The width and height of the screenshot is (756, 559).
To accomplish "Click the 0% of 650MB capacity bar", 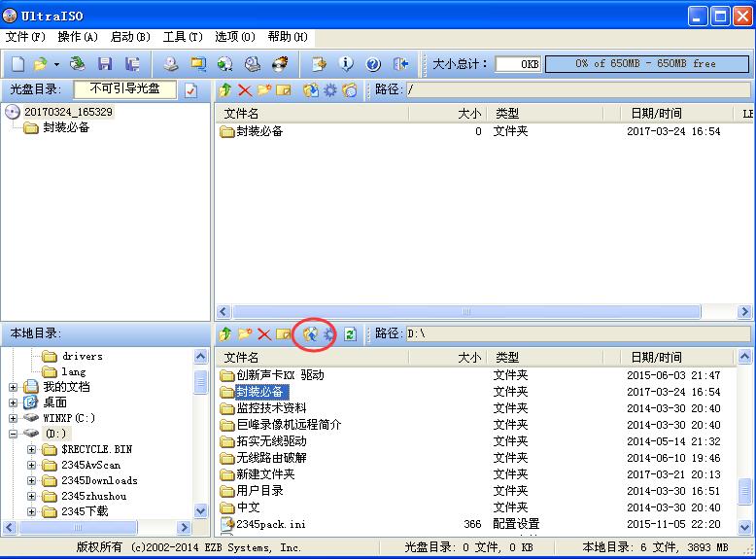I will tap(646, 63).
